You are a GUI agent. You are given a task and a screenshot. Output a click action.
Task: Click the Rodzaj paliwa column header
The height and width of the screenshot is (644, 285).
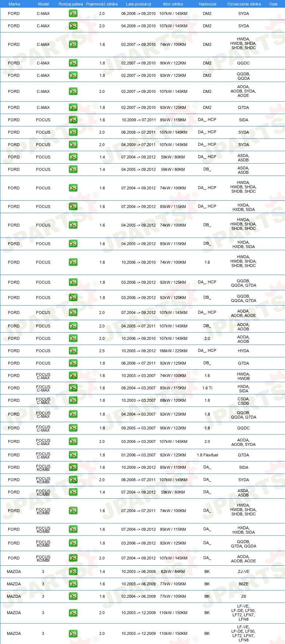[x=71, y=4]
